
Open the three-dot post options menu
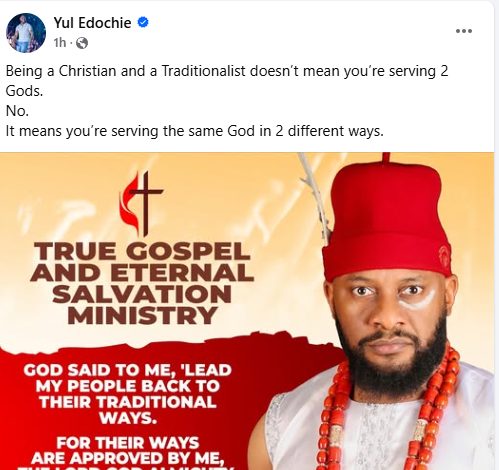(x=464, y=31)
